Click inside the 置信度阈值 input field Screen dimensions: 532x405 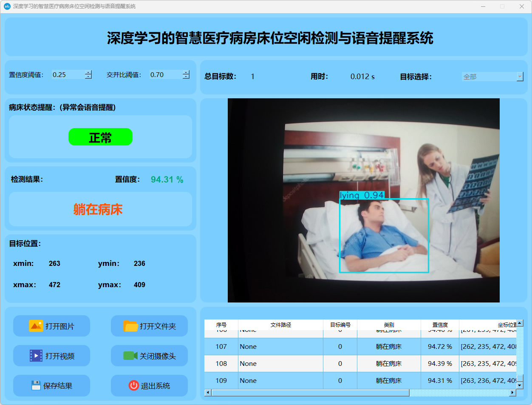pos(67,75)
